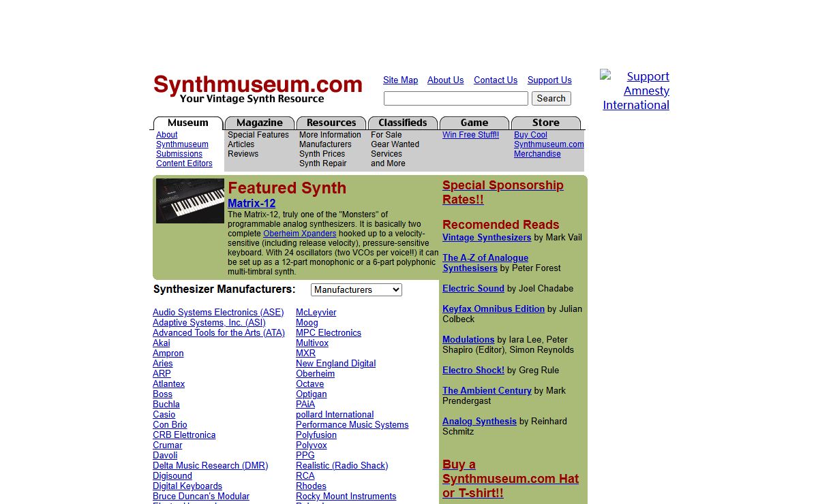The width and height of the screenshot is (818, 504).
Task: Open Advanced Tools for the Arts link
Action: (219, 333)
